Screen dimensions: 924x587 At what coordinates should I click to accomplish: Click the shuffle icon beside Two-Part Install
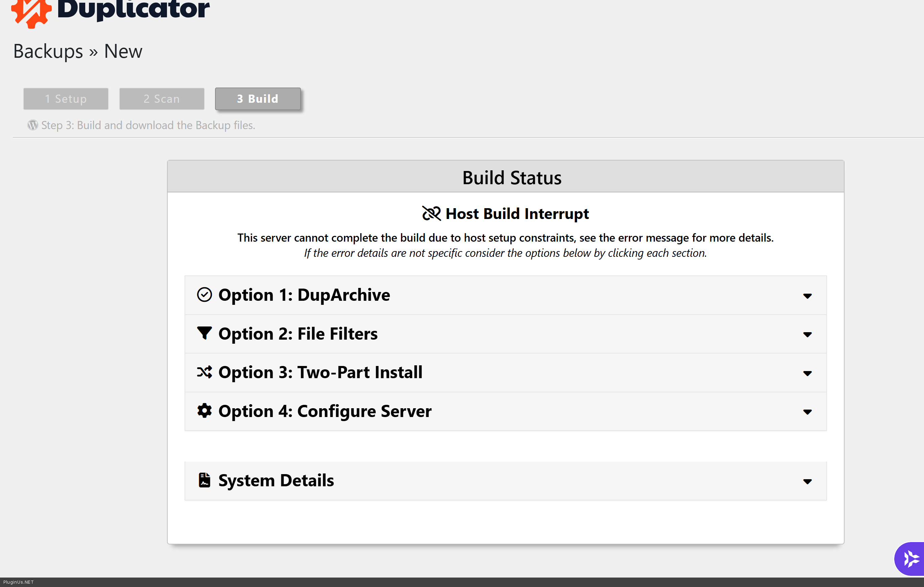click(x=204, y=372)
